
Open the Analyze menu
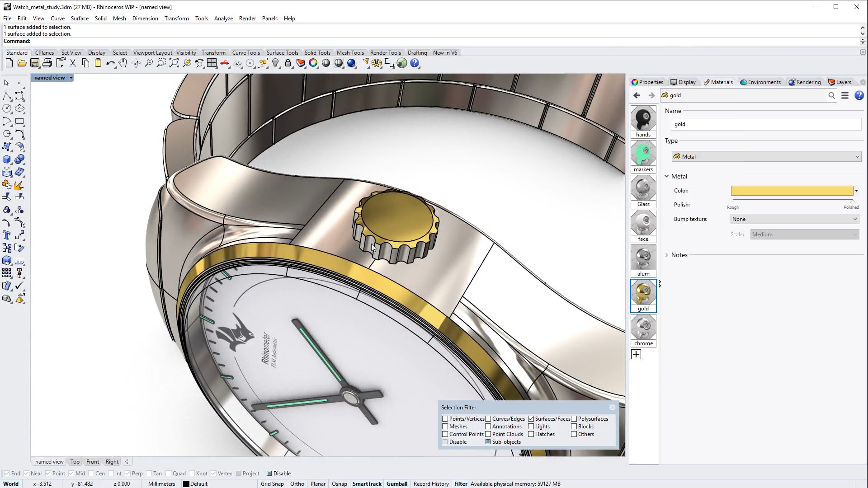click(223, 19)
